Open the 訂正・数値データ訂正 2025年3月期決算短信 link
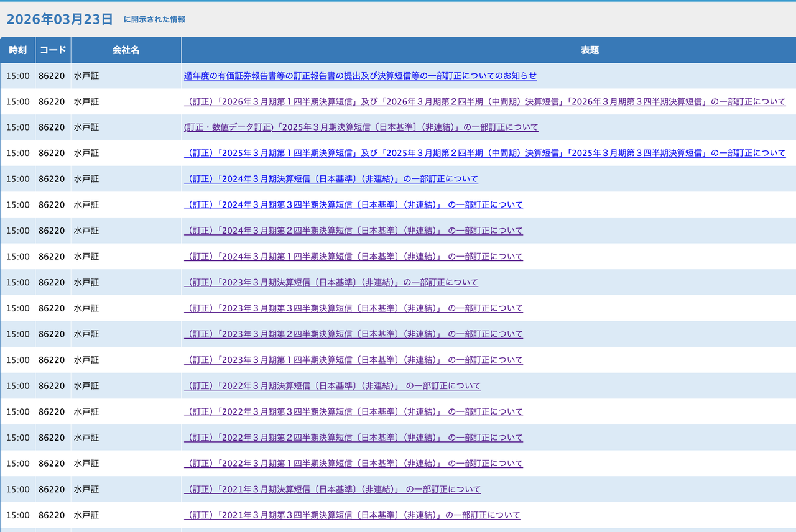796x532 pixels. pos(361,127)
